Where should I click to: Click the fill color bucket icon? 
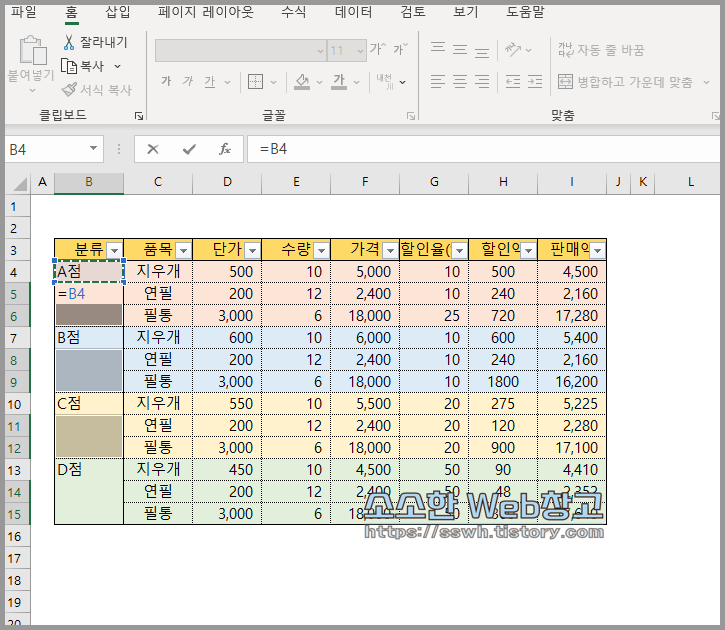click(x=302, y=82)
